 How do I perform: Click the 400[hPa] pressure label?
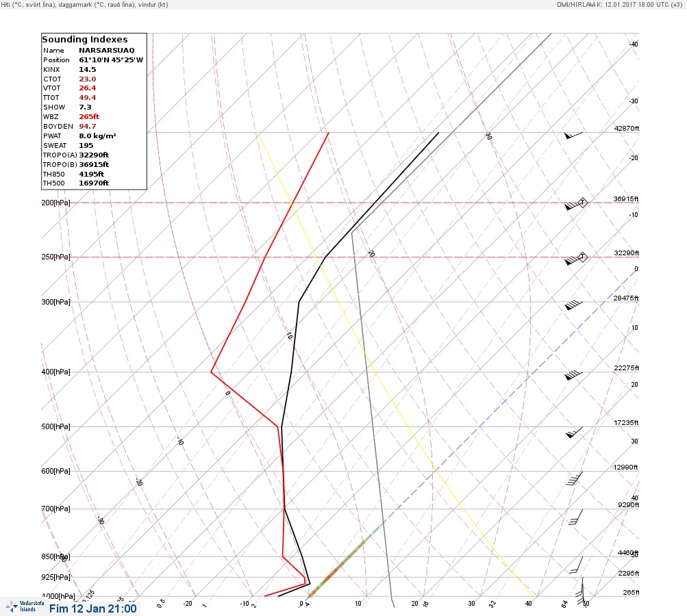[55, 372]
